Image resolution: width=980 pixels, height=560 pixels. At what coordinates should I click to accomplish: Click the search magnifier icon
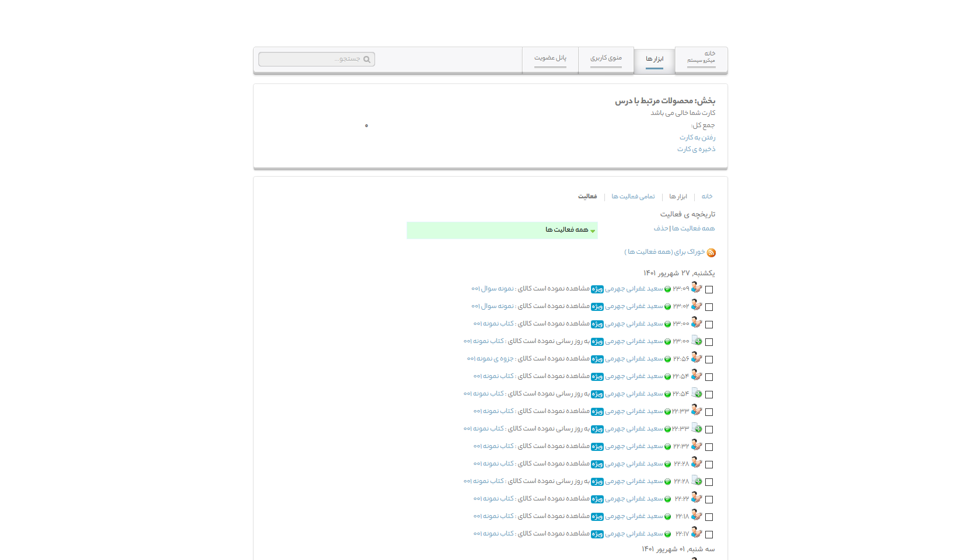pos(367,60)
